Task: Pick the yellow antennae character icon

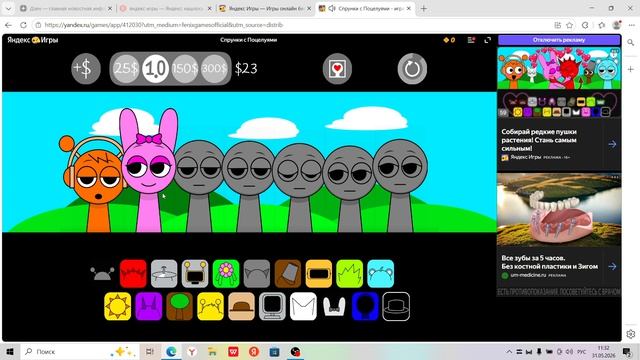Action: tap(210, 306)
